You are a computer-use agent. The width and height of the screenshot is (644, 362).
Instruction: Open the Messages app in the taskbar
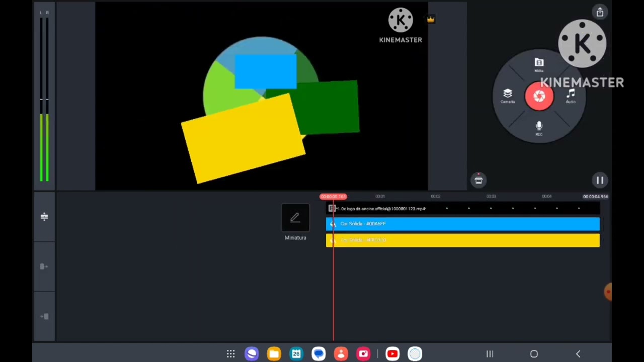coord(318,354)
